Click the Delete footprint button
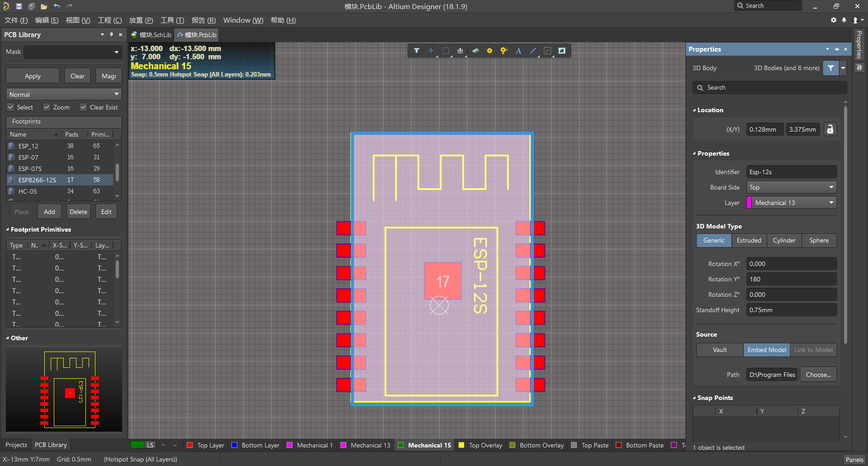Image resolution: width=868 pixels, height=466 pixels. click(78, 212)
